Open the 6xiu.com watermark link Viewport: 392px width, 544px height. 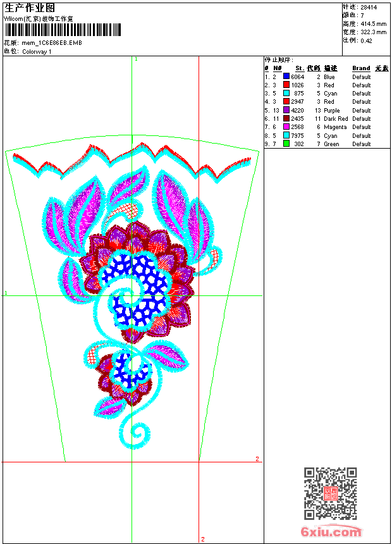[331, 531]
